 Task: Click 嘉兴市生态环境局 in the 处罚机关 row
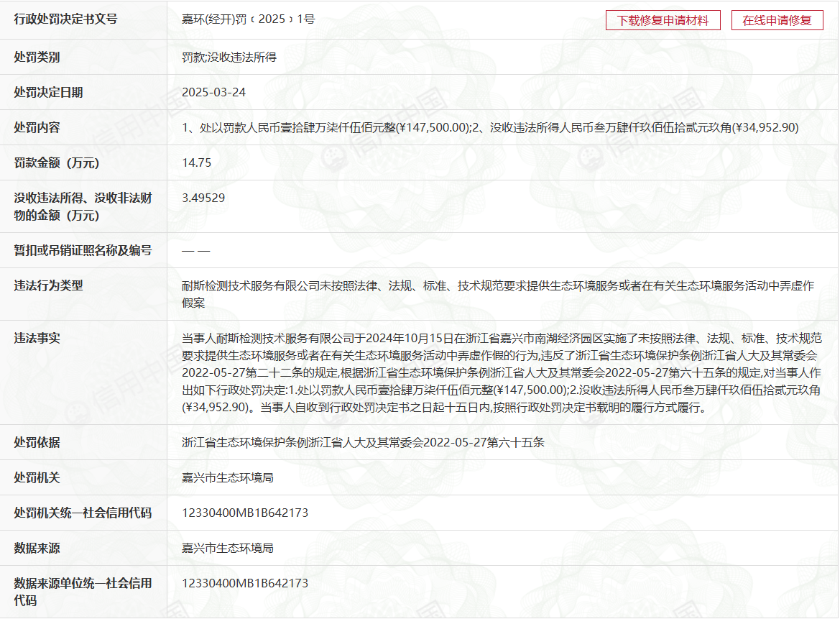pos(228,477)
